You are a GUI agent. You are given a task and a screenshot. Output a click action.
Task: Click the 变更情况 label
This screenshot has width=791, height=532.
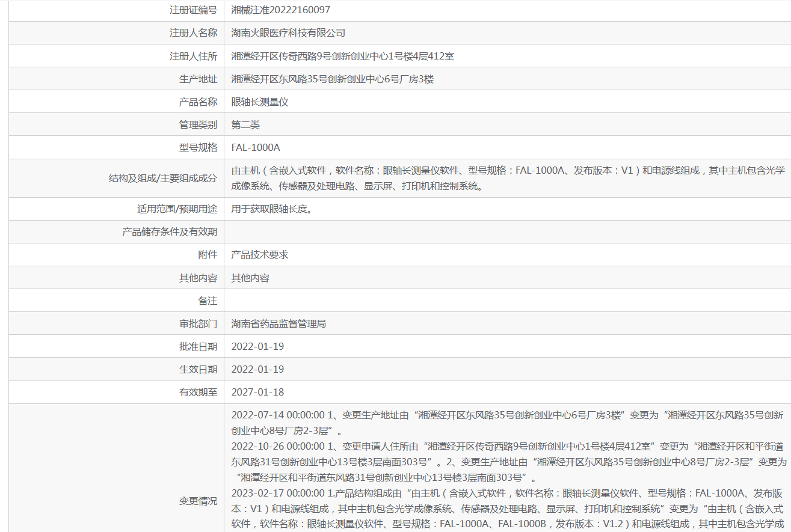click(198, 501)
